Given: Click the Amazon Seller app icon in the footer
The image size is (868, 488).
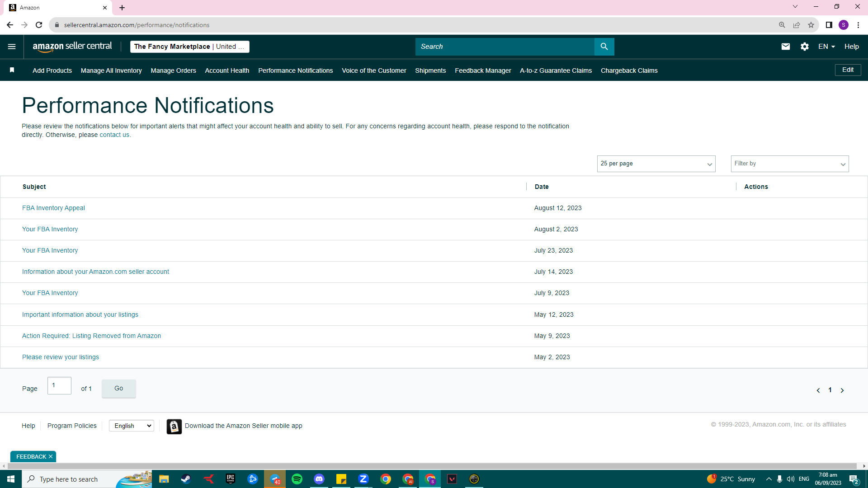Looking at the screenshot, I should point(174,426).
